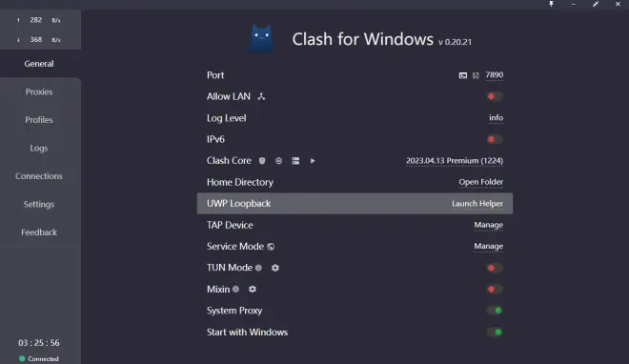Click Launch Helper for UWP Loopback
The height and width of the screenshot is (364, 629).
(477, 204)
